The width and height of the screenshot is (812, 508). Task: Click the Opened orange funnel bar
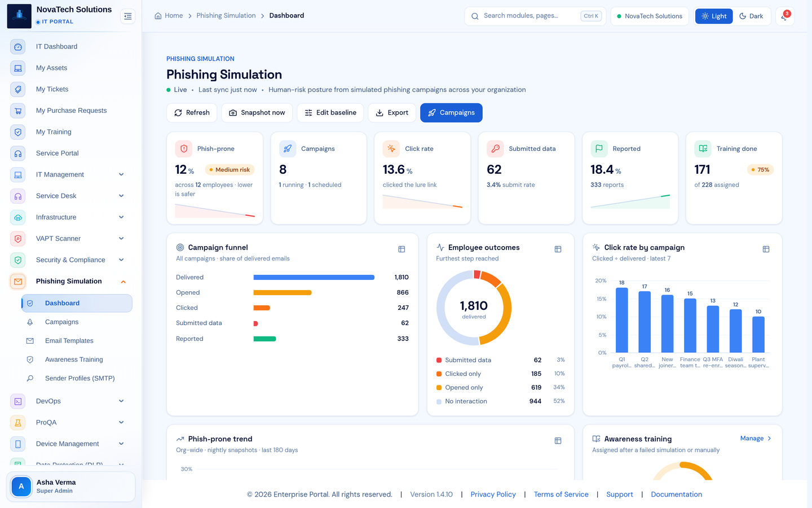pyautogui.click(x=283, y=292)
